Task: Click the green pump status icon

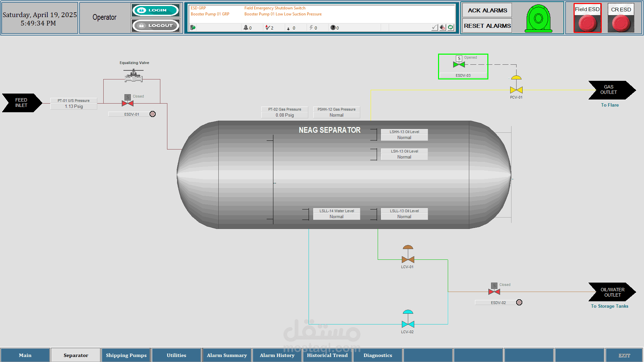Action: pos(538,19)
